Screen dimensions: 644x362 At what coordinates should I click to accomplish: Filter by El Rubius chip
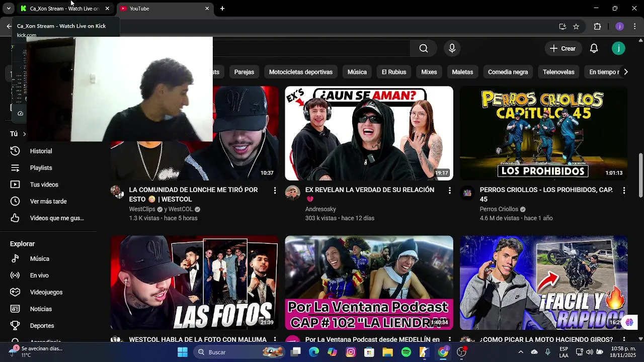[x=394, y=72]
